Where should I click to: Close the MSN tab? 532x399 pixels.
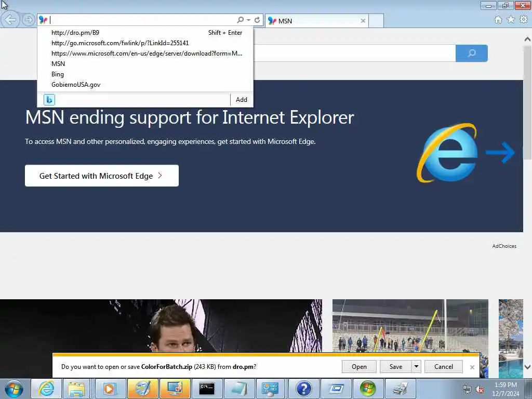click(x=363, y=21)
